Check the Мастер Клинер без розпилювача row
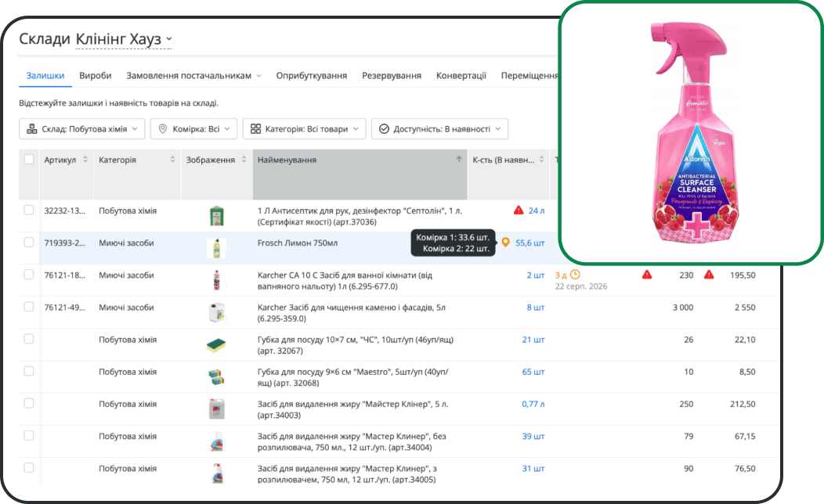 pyautogui.click(x=29, y=435)
